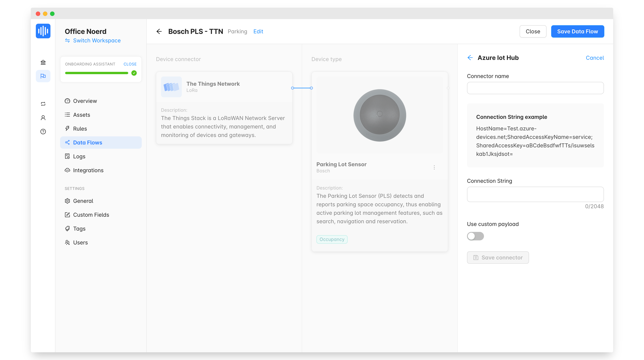
Task: Click the Users people icon
Action: [x=67, y=243]
